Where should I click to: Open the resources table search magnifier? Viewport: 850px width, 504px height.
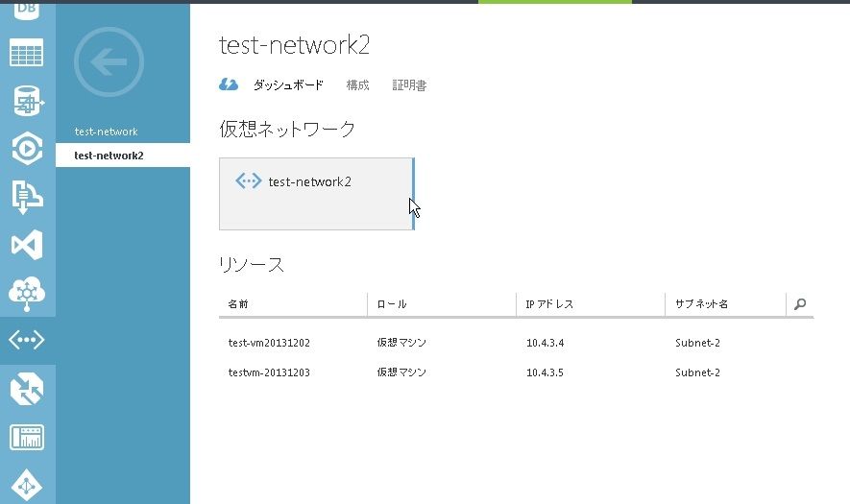click(x=800, y=304)
